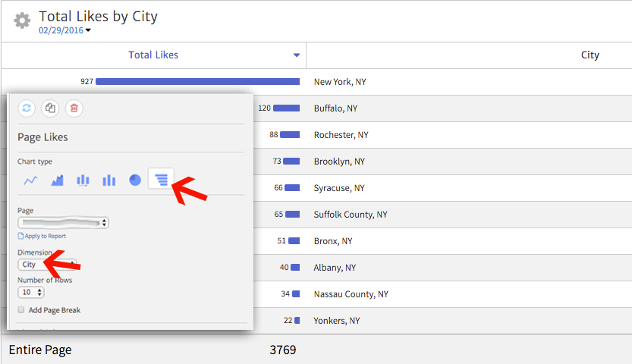The width and height of the screenshot is (632, 364).
Task: Select the area chart type
Action: [x=57, y=180]
